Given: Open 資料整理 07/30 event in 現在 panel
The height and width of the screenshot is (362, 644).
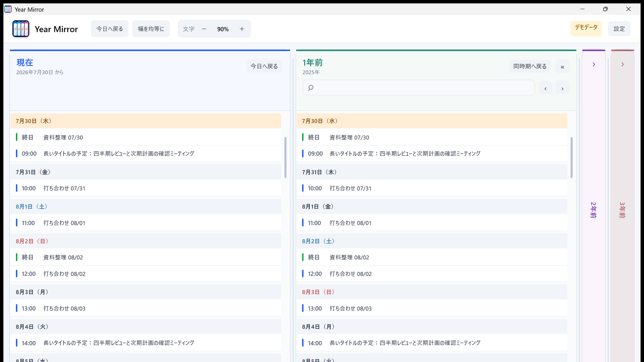Looking at the screenshot, I should 146,137.
